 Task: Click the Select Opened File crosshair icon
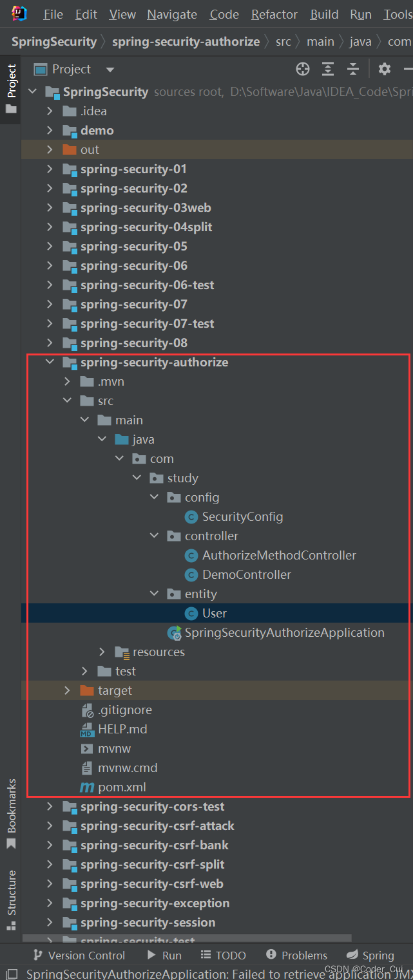302,69
